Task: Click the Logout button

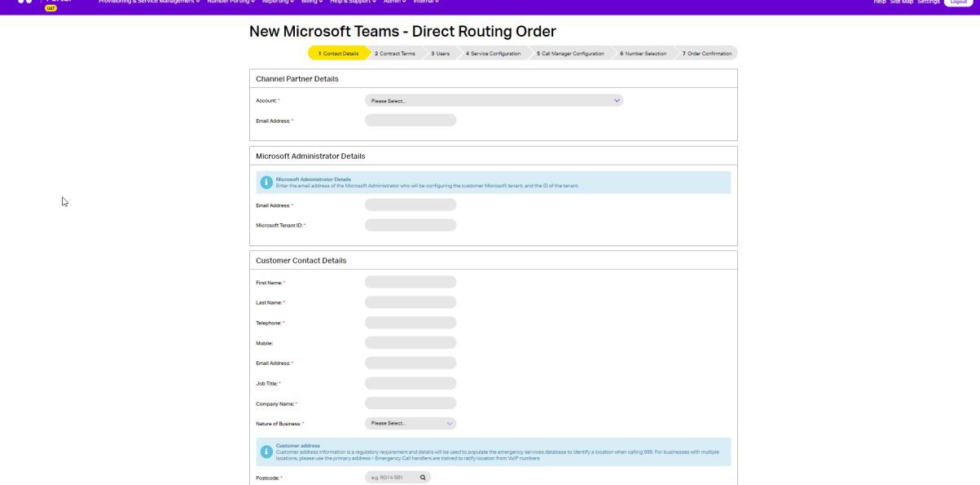Action: tap(958, 2)
